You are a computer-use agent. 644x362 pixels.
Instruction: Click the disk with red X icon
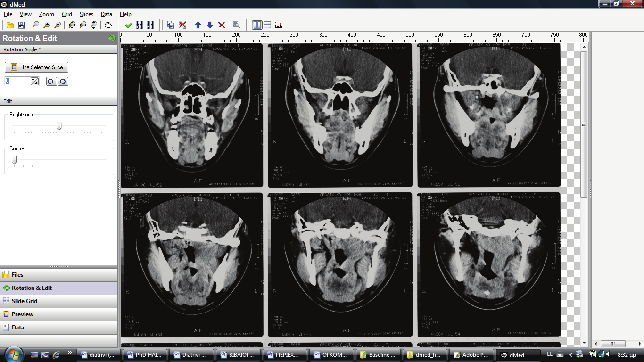pos(182,25)
